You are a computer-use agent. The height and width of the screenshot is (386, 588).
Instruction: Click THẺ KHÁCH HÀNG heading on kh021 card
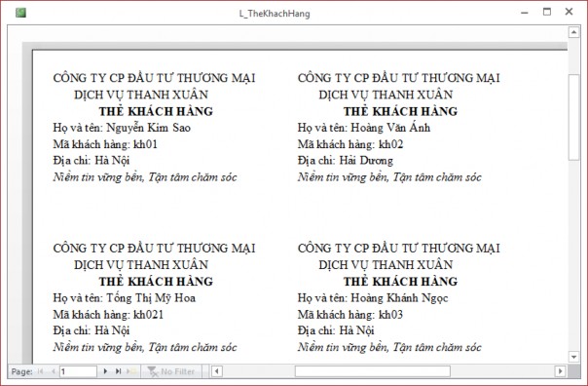click(x=156, y=282)
